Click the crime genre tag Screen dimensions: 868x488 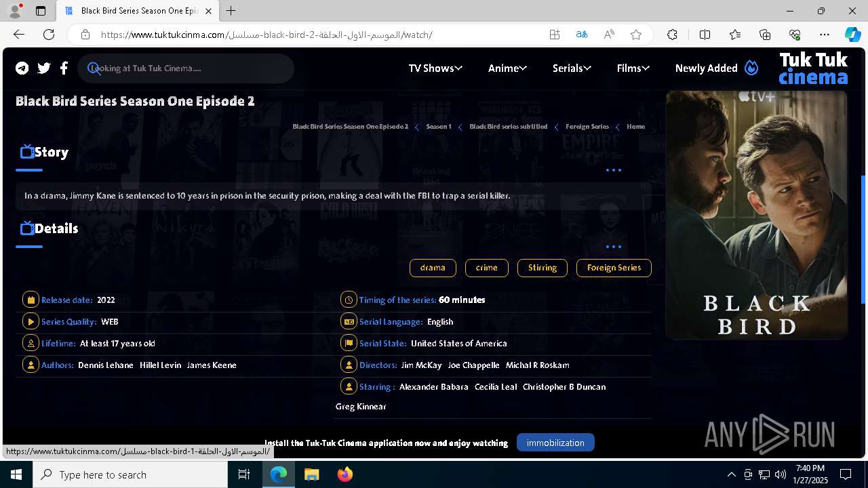pos(487,268)
